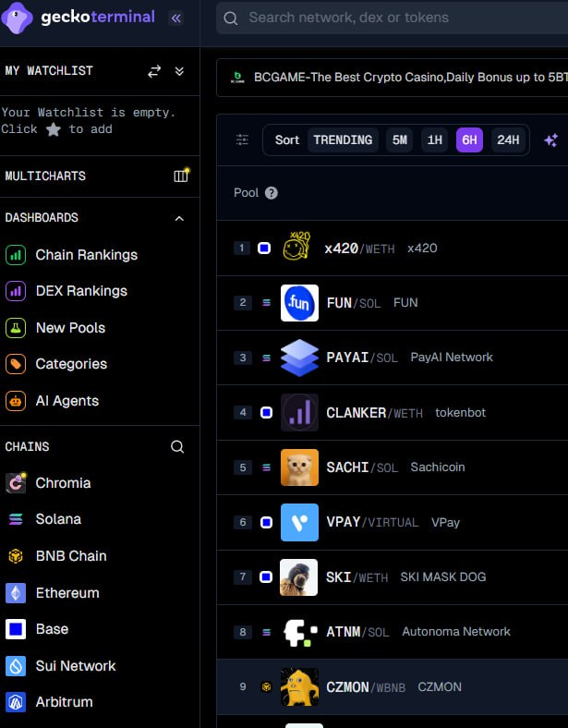
Task: Open New Pools dashboard
Action: (x=70, y=328)
